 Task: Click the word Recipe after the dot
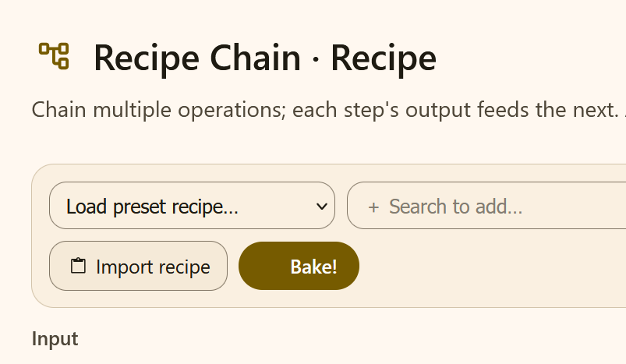click(384, 58)
